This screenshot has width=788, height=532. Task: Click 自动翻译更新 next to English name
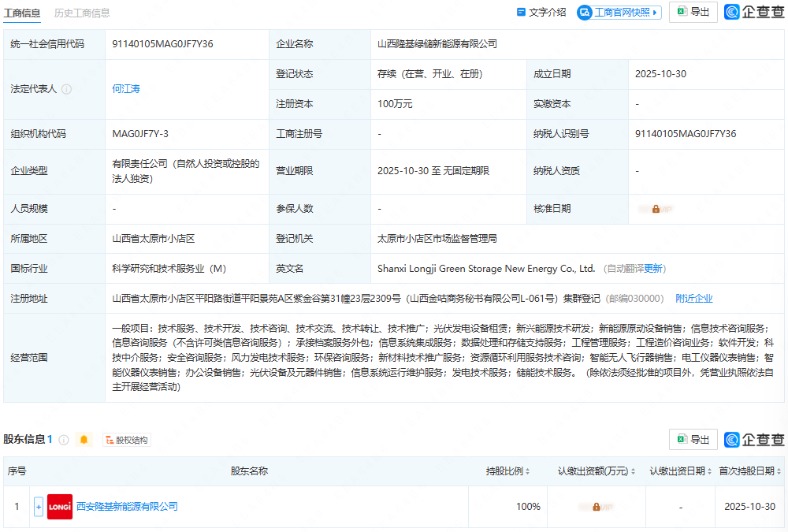click(x=634, y=269)
